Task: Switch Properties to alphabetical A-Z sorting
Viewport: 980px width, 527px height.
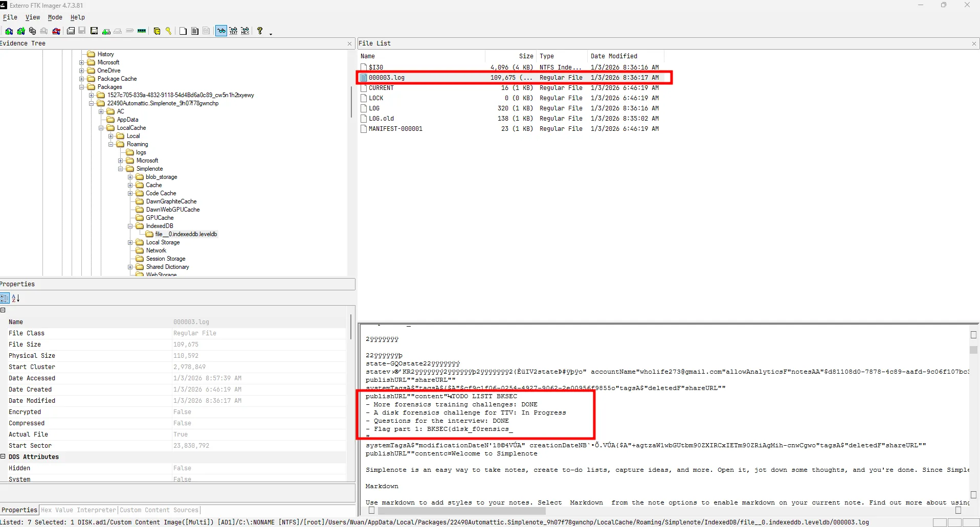Action: point(16,299)
